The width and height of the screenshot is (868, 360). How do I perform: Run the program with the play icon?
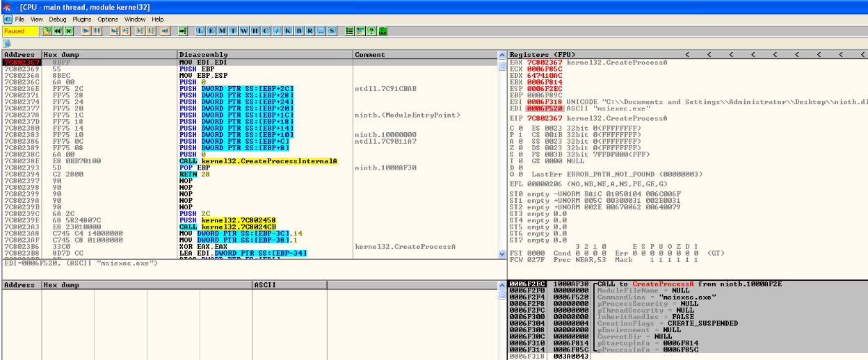86,31
